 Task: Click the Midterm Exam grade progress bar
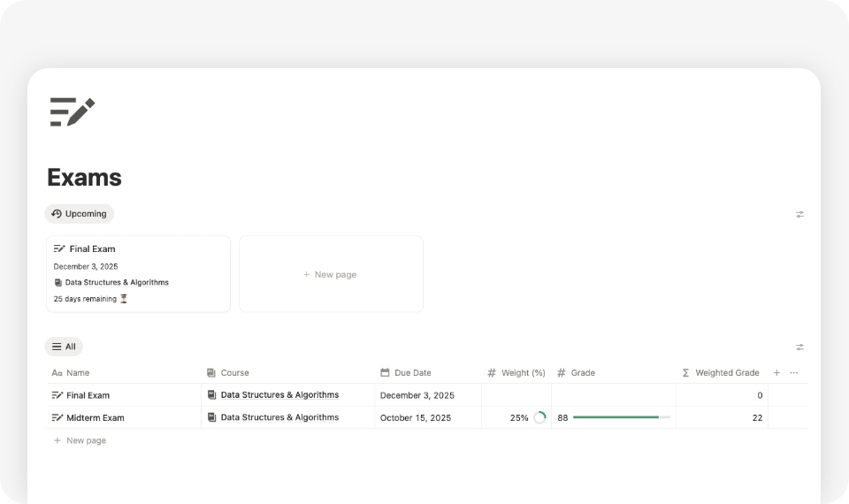(x=622, y=417)
